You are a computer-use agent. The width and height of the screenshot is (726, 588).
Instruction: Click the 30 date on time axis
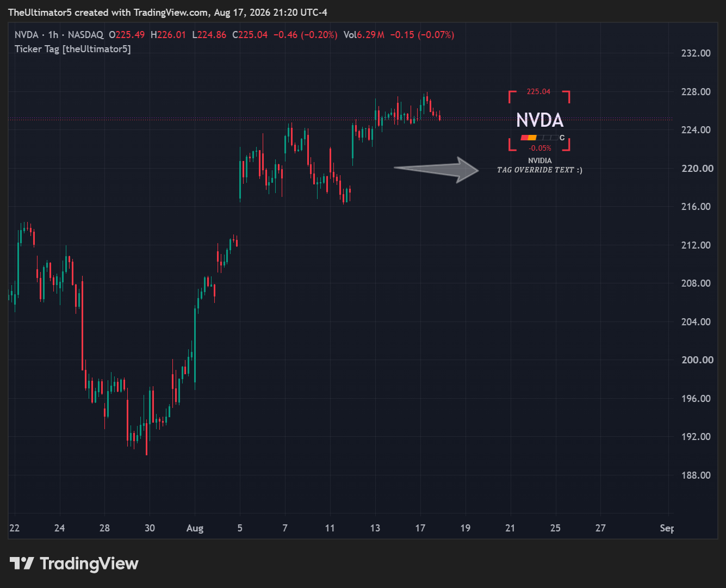pyautogui.click(x=150, y=528)
